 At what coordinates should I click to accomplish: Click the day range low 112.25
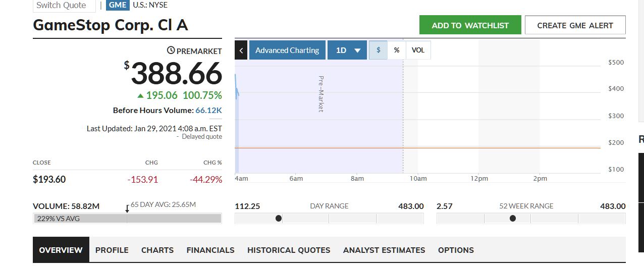[x=247, y=206]
